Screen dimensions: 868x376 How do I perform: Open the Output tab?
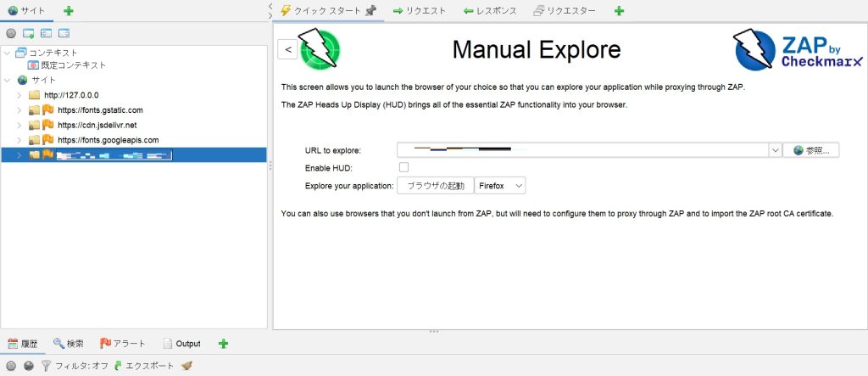pos(181,344)
